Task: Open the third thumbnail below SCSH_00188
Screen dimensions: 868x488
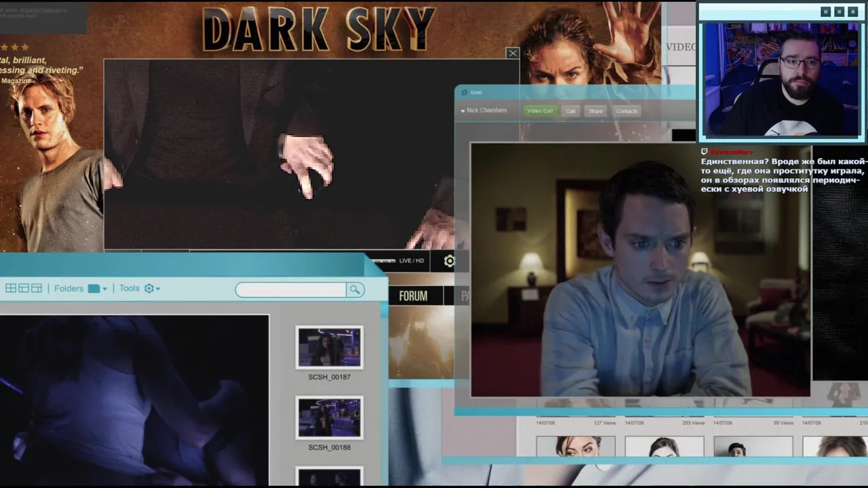Action: tap(329, 476)
